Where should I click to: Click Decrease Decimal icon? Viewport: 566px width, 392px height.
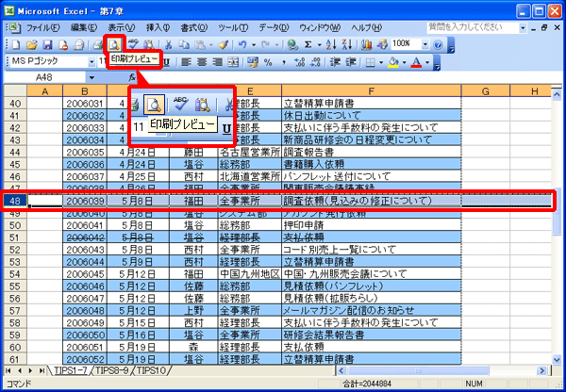pos(315,62)
